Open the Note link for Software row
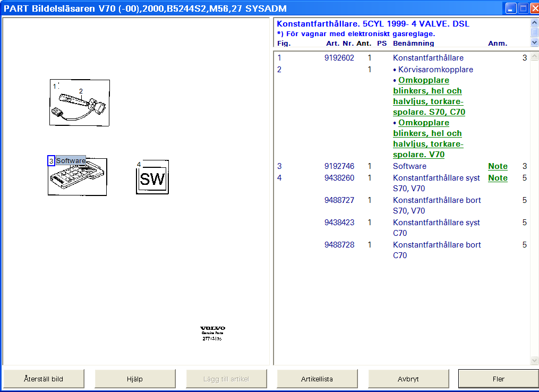Screen dimensions: 539x392 498,166
